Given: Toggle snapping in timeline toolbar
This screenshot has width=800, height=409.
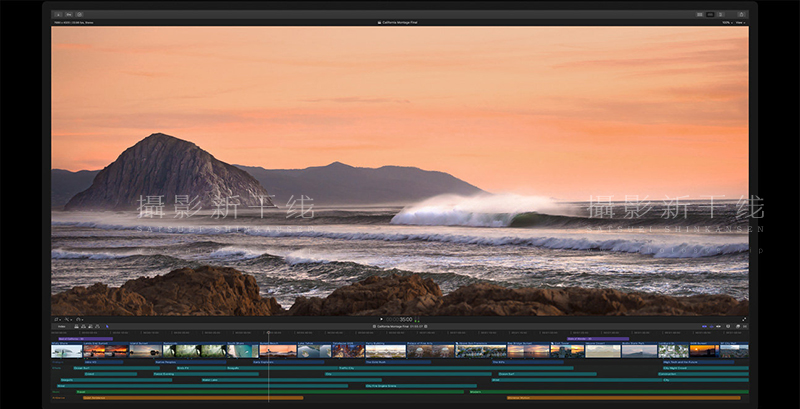Looking at the screenshot, I should [x=718, y=326].
